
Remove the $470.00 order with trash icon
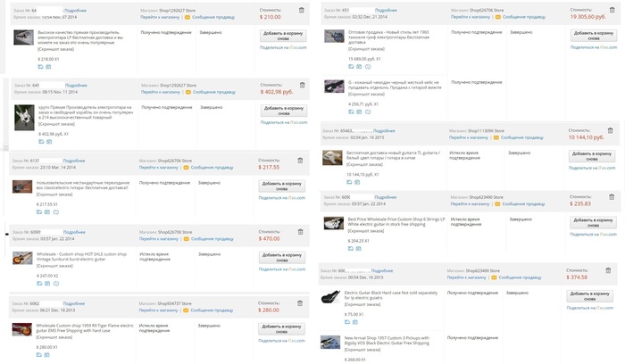click(302, 232)
